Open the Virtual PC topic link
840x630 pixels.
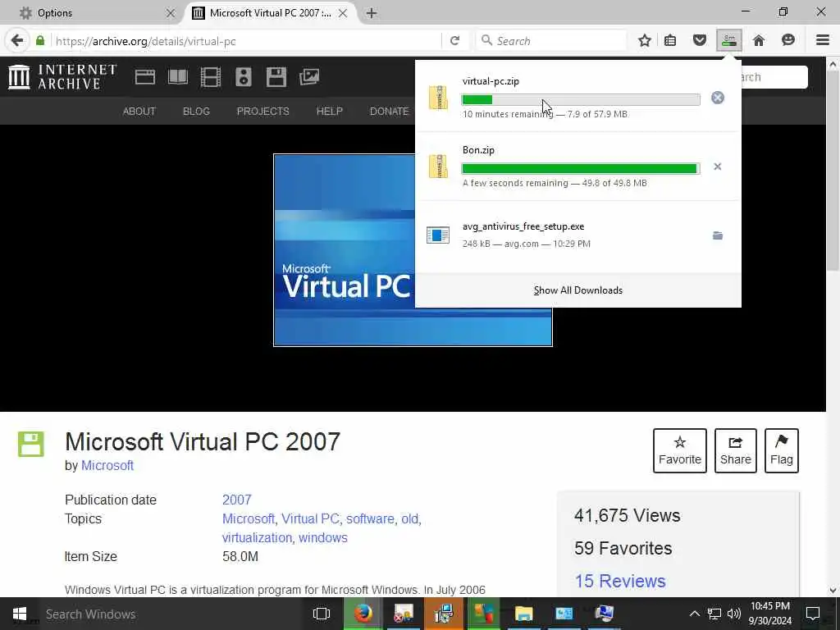pos(311,518)
